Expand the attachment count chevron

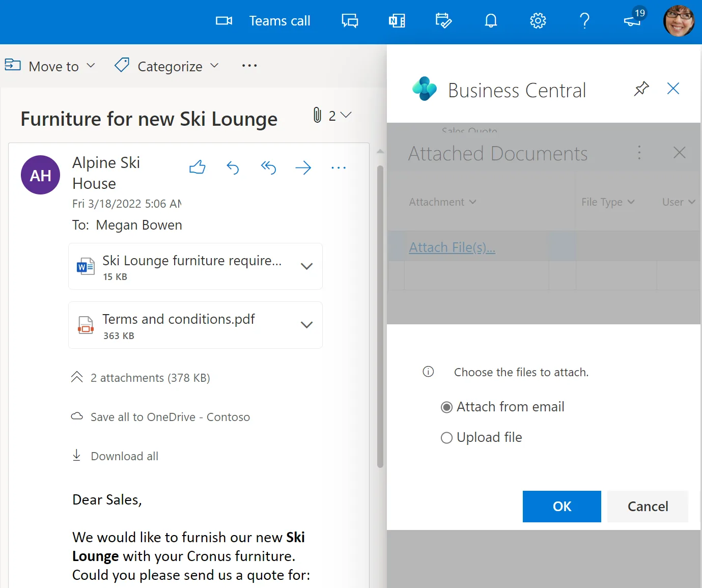tap(346, 115)
